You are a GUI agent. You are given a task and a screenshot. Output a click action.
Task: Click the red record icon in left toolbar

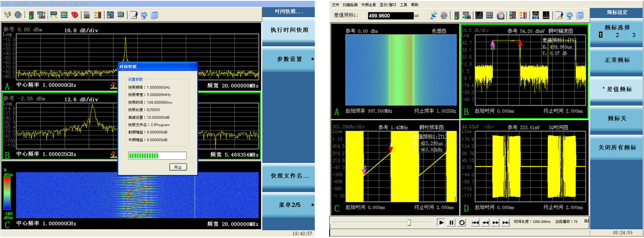tap(75, 14)
